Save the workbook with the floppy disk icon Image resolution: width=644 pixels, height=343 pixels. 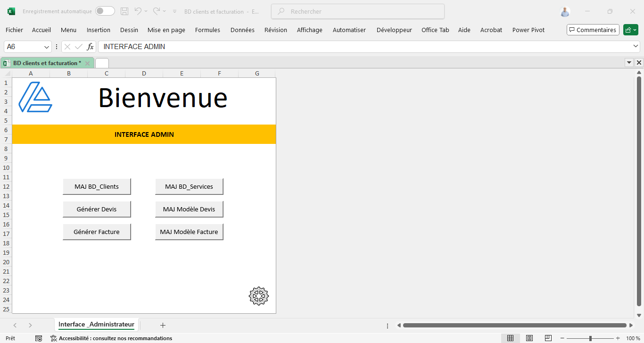[124, 11]
